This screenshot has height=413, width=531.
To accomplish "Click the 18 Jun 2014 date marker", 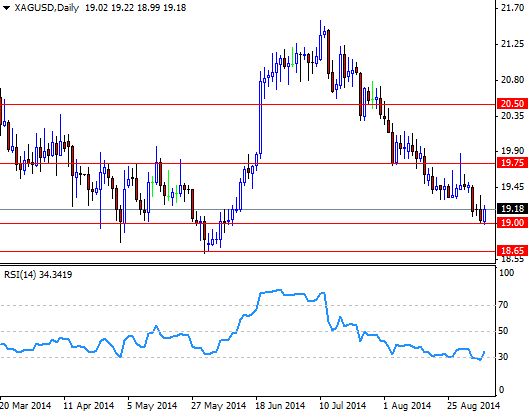I will pyautogui.click(x=281, y=405).
